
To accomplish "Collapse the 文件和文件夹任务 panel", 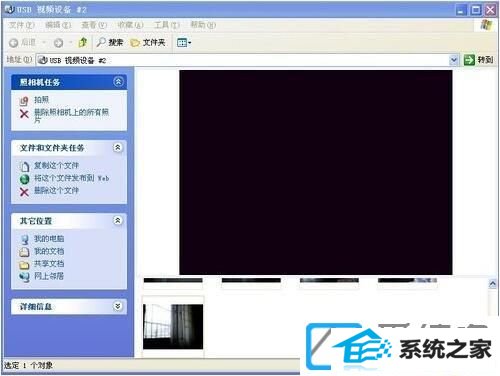I will point(118,148).
